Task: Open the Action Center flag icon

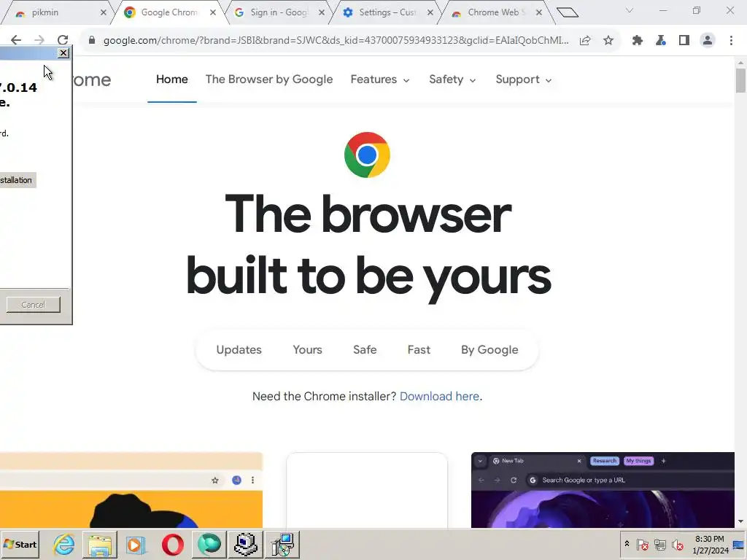Action: coord(642,544)
